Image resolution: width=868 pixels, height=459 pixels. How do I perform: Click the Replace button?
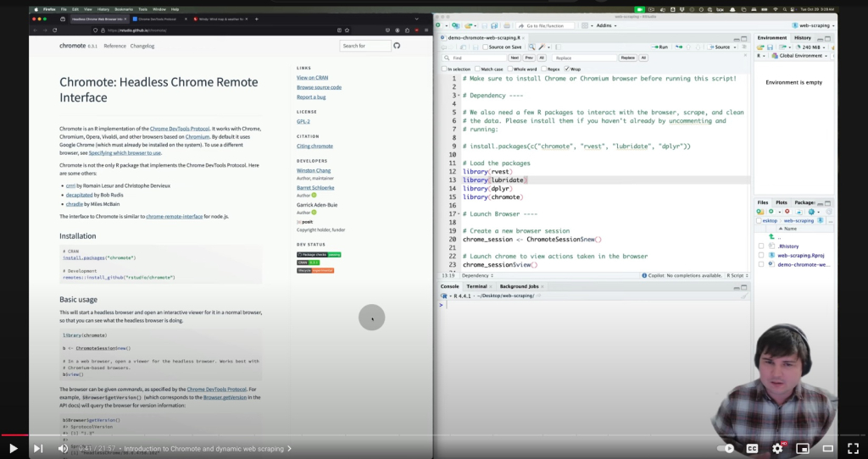[x=628, y=58]
